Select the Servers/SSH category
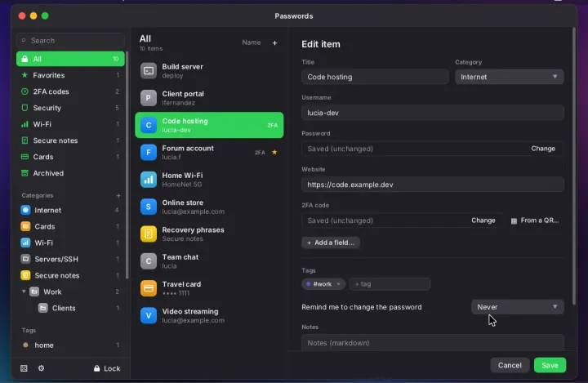The height and width of the screenshot is (383, 588). [70, 259]
